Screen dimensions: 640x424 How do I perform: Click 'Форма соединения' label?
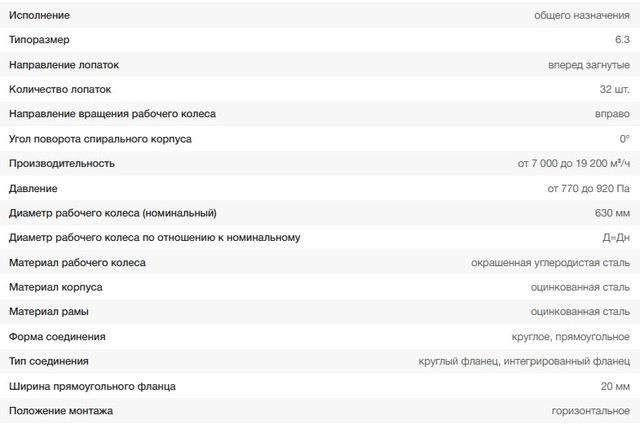[57, 337]
